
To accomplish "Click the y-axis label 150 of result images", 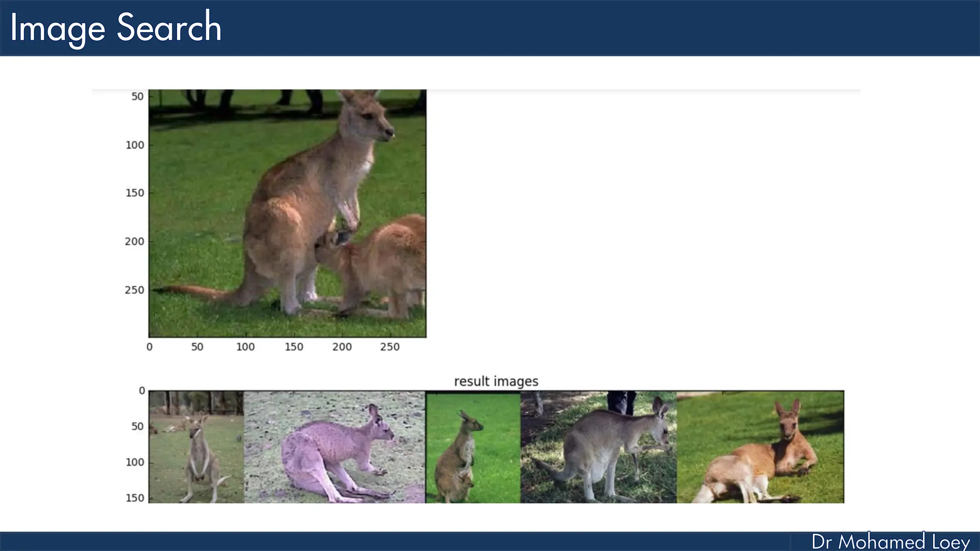I will click(x=134, y=498).
